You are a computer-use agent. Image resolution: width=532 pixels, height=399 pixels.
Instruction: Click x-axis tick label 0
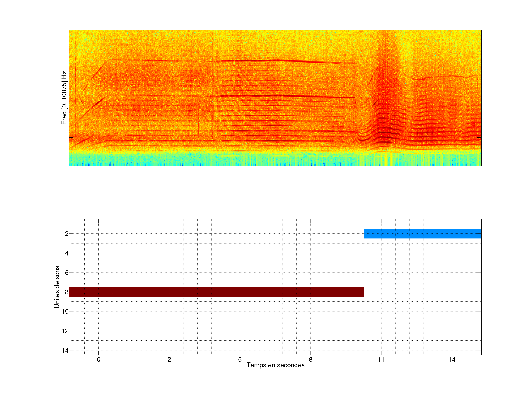point(99,359)
